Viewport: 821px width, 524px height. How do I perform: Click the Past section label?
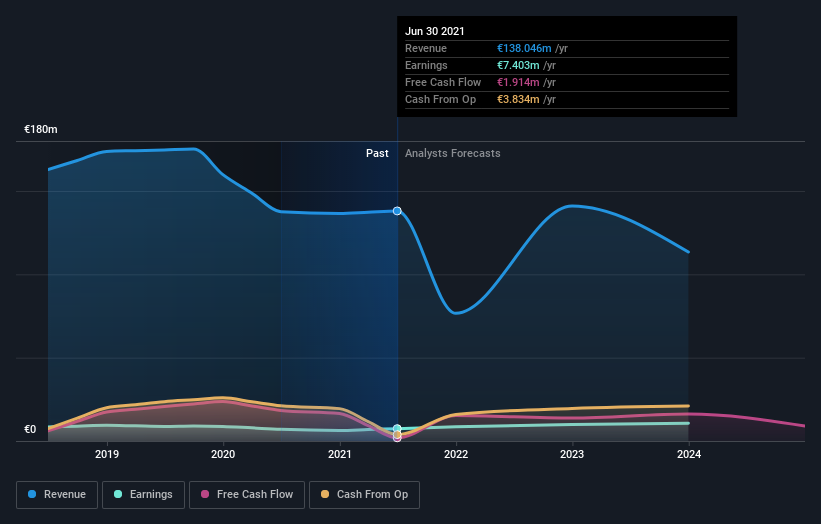(x=377, y=153)
